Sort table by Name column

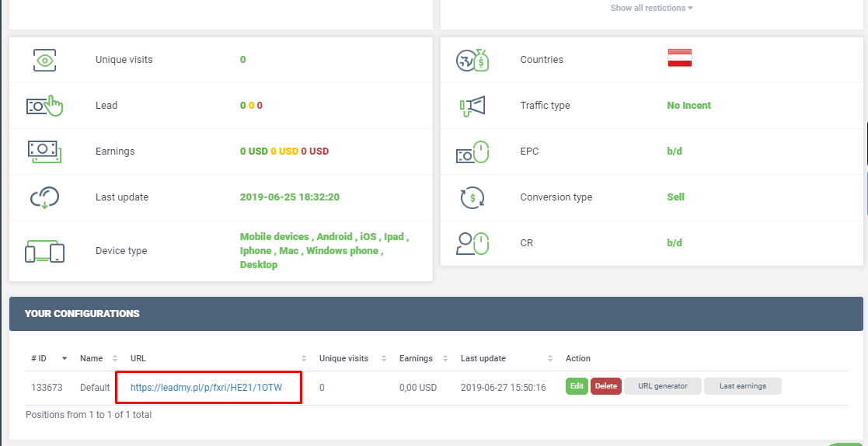click(97, 358)
